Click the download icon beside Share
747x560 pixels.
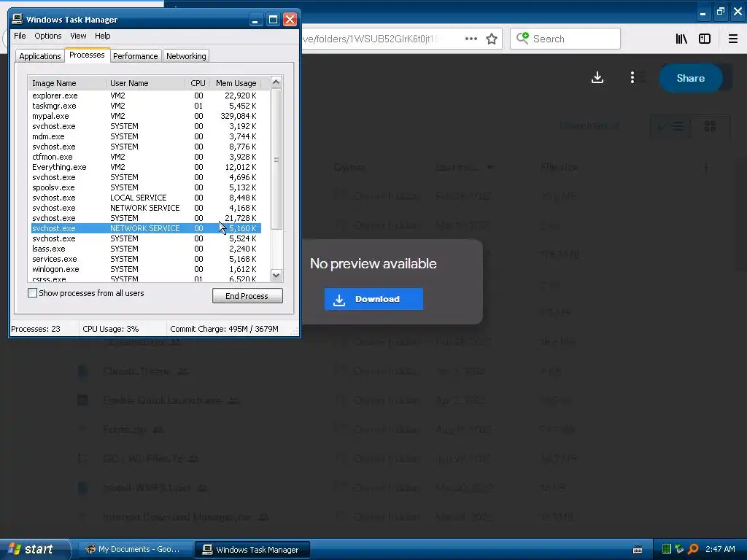click(x=597, y=77)
